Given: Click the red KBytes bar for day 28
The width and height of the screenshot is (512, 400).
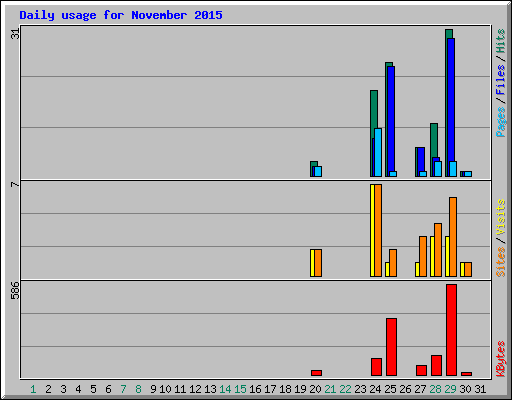Looking at the screenshot, I should pyautogui.click(x=436, y=366).
